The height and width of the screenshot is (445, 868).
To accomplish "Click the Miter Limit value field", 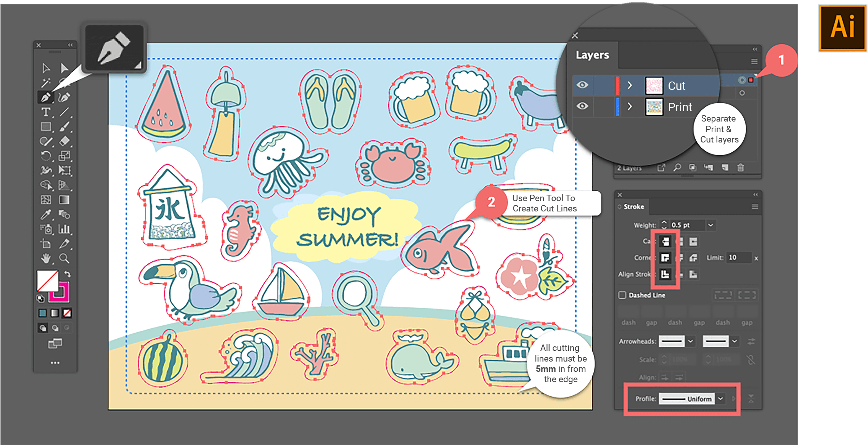I will pyautogui.click(x=738, y=258).
